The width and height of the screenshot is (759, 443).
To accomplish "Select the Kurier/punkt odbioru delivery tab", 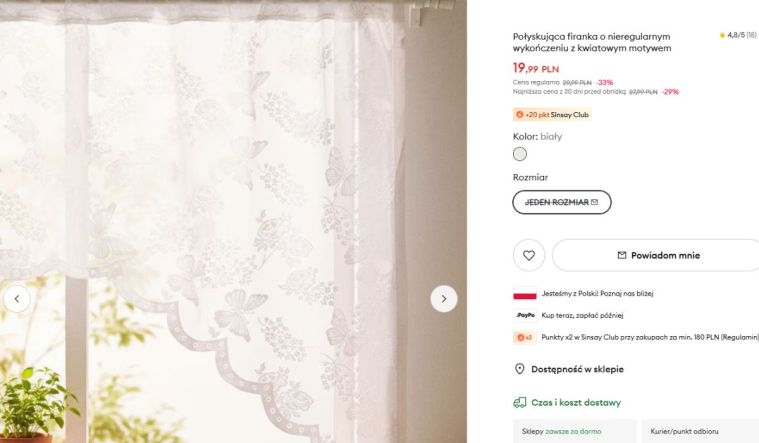I will point(700,431).
